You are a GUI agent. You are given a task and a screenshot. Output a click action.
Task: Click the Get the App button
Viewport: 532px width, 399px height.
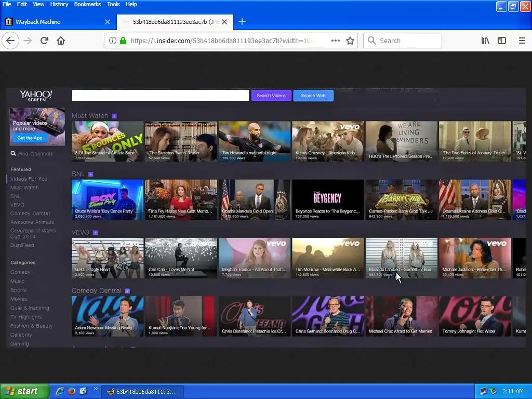30,138
